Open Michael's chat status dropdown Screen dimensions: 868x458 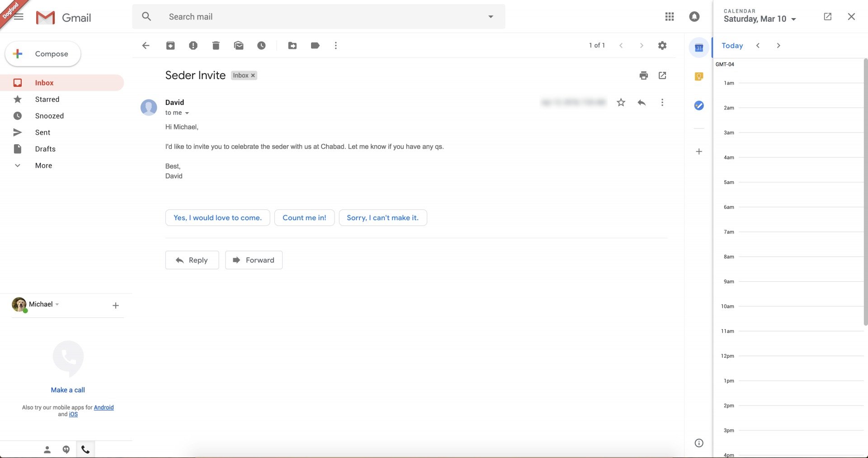point(57,304)
